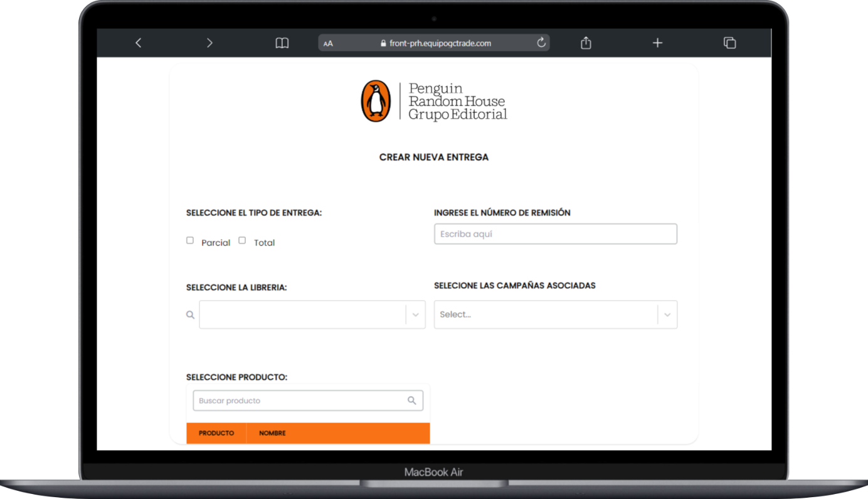Open the Share menu icon
The height and width of the screenshot is (499, 868).
pyautogui.click(x=585, y=43)
